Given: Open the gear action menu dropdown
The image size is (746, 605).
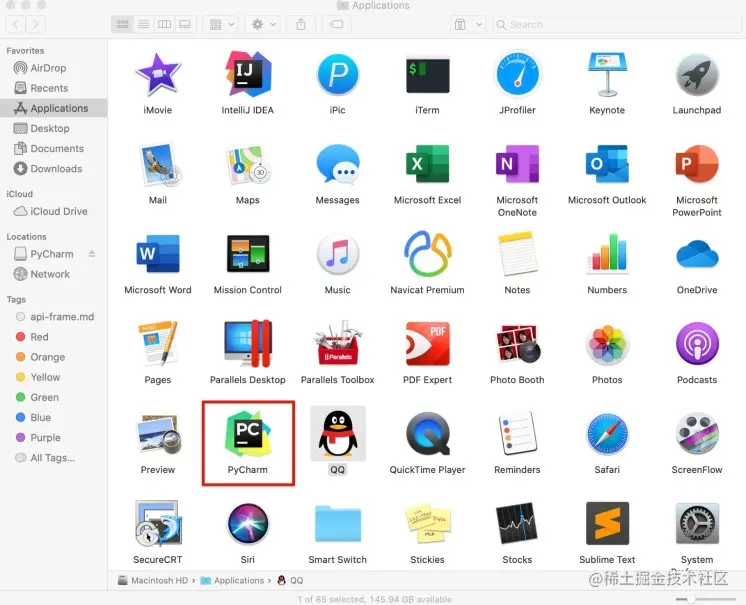Looking at the screenshot, I should 263,24.
